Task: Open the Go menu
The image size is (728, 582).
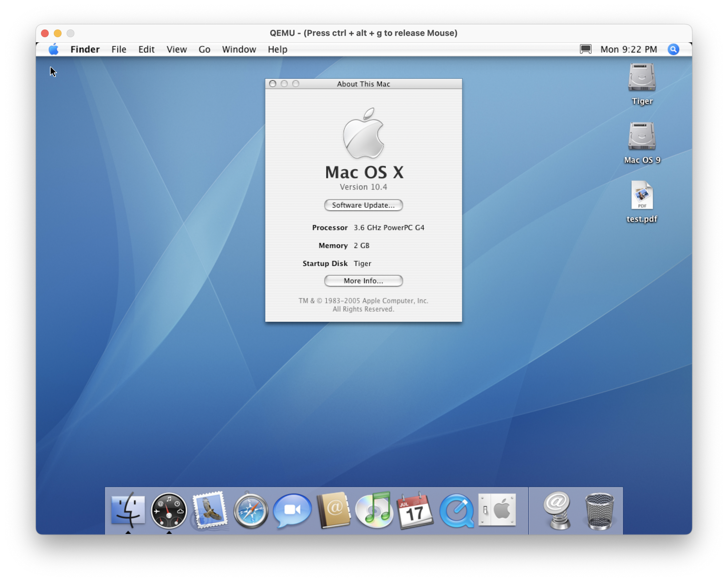Action: click(x=204, y=49)
